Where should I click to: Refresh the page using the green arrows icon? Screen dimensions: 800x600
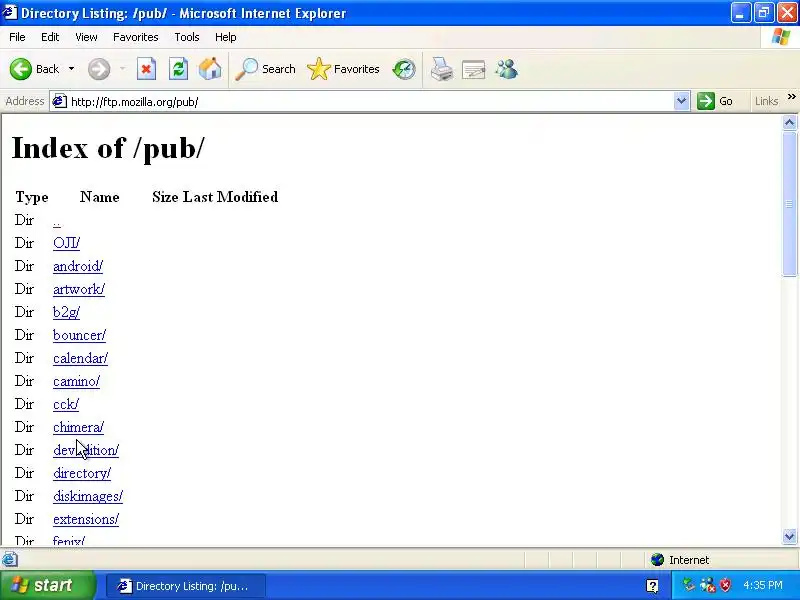click(179, 69)
